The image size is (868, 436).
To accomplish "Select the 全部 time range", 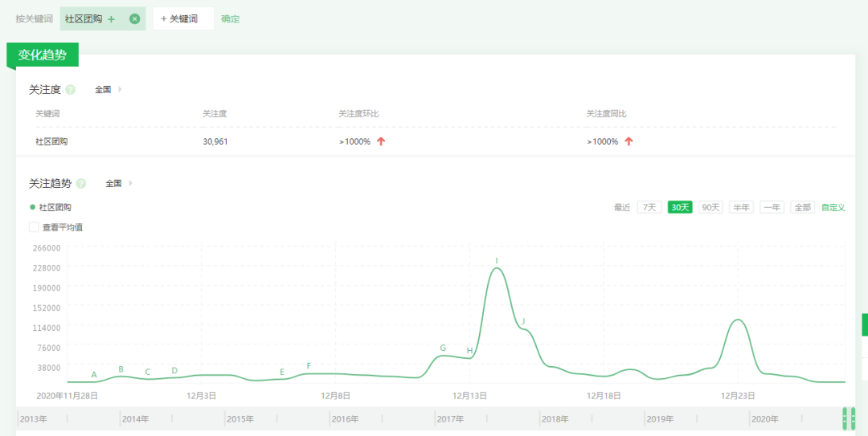I will (x=803, y=207).
